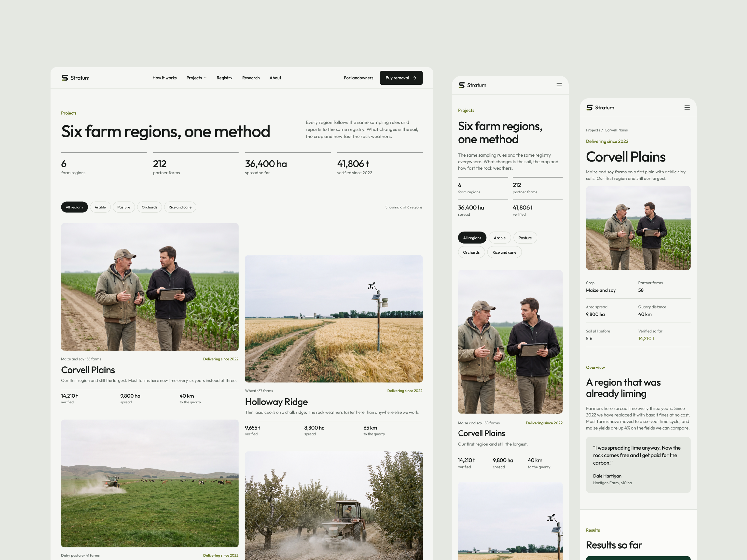This screenshot has width=747, height=560.
Task: Click Stratum logo in middle mobile view
Action: pos(472,85)
